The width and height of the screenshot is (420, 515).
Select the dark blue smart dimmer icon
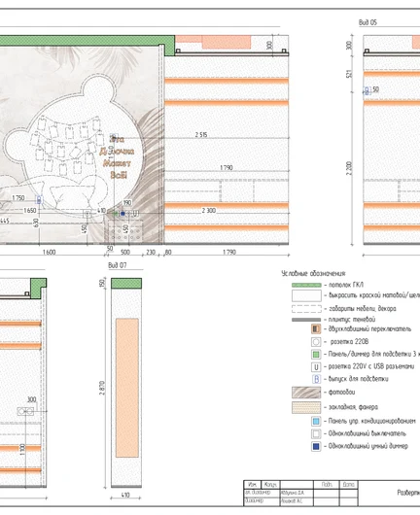(316, 446)
